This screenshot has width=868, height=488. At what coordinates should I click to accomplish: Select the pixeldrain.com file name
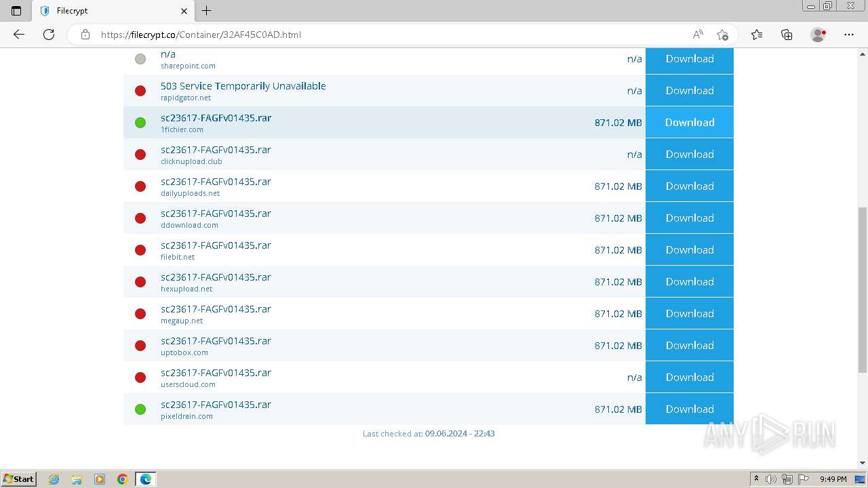(216, 405)
